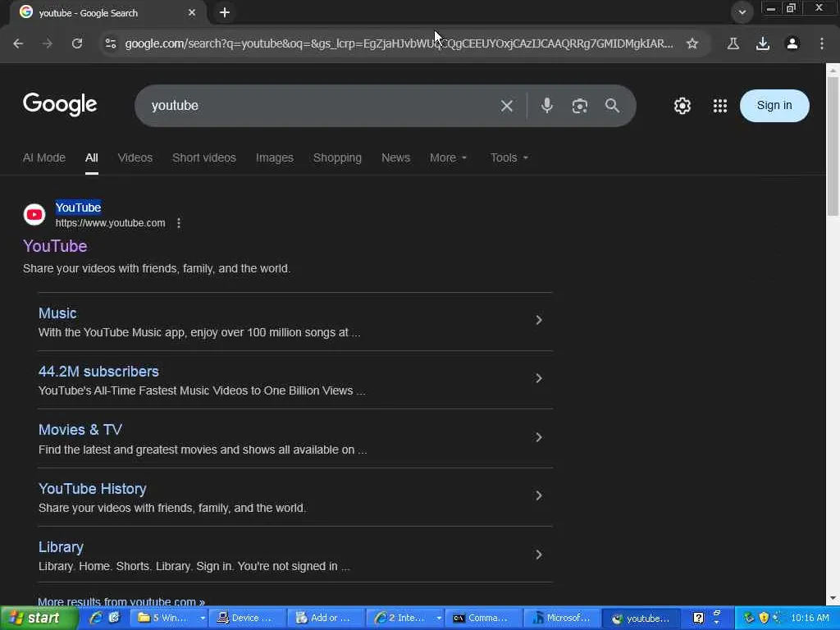Expand the Movies & TV row chevron
840x630 pixels.
[x=539, y=437]
